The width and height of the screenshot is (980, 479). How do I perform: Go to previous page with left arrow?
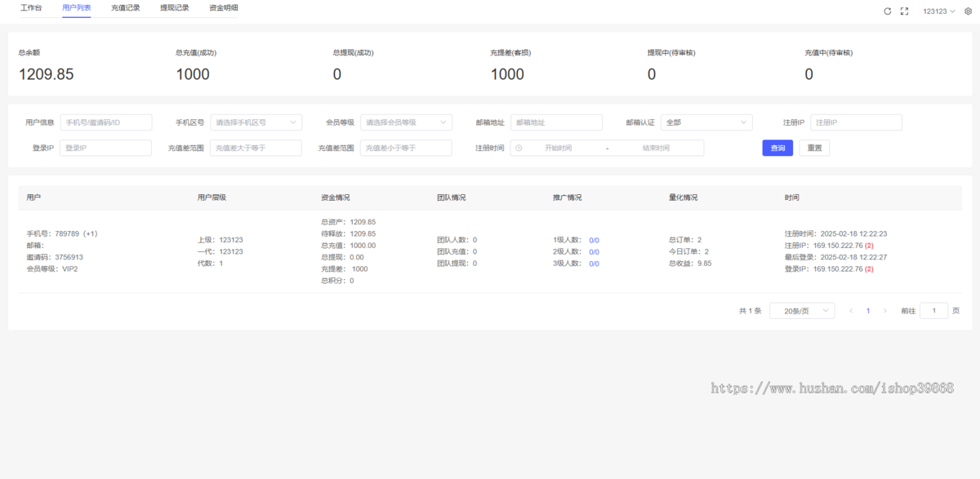coord(851,310)
